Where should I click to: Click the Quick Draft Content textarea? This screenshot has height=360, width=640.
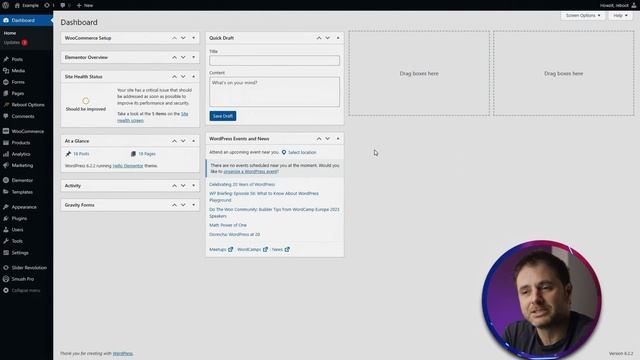pos(274,92)
